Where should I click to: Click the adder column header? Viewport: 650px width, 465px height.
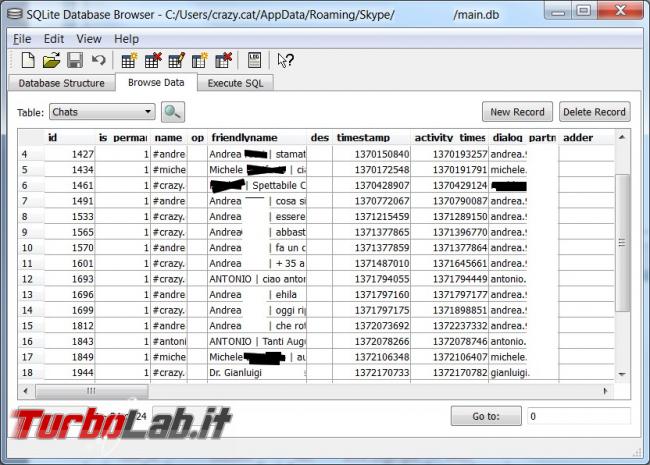pyautogui.click(x=587, y=138)
